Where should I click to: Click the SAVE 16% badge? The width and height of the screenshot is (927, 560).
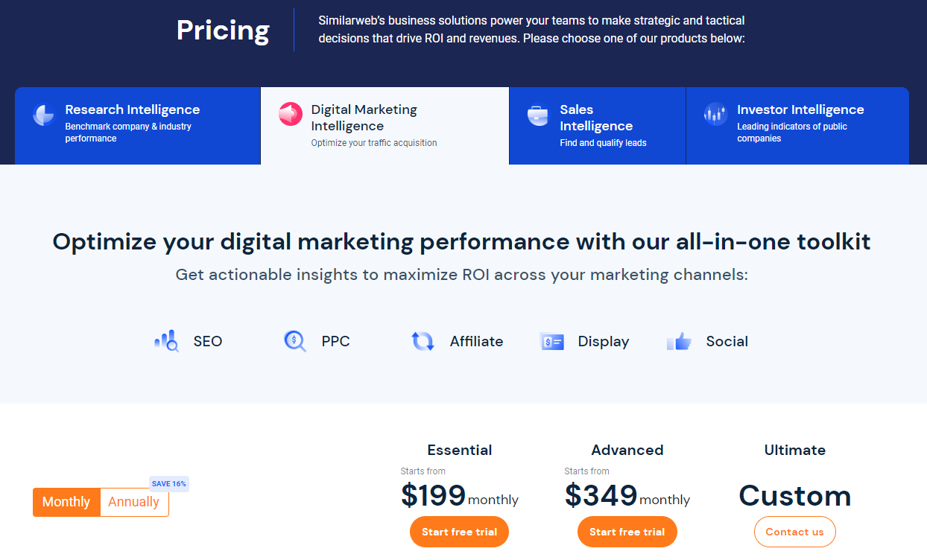point(169,483)
